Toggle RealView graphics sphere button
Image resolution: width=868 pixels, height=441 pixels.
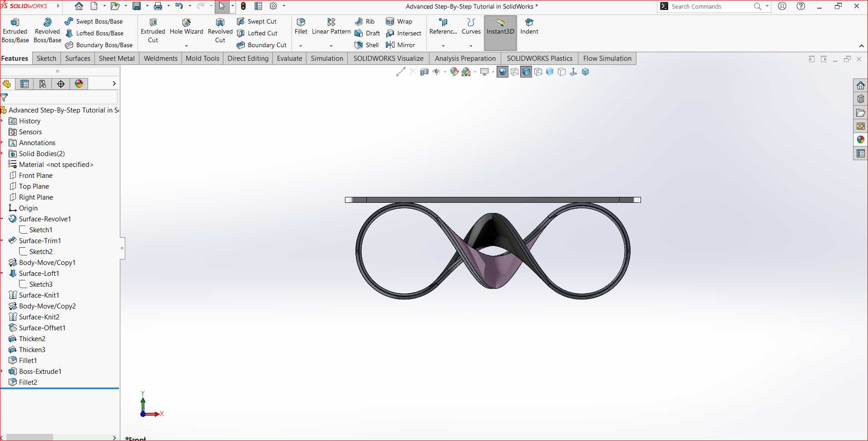tap(503, 72)
